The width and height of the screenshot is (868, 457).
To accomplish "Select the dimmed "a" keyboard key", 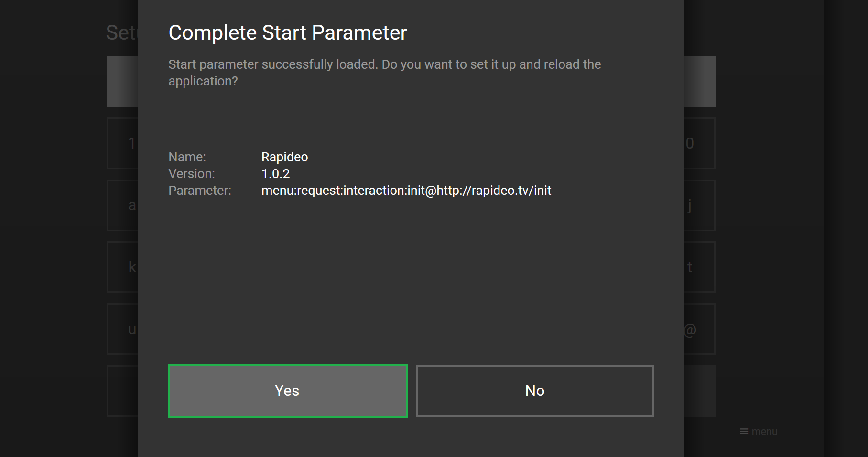I will click(x=122, y=205).
